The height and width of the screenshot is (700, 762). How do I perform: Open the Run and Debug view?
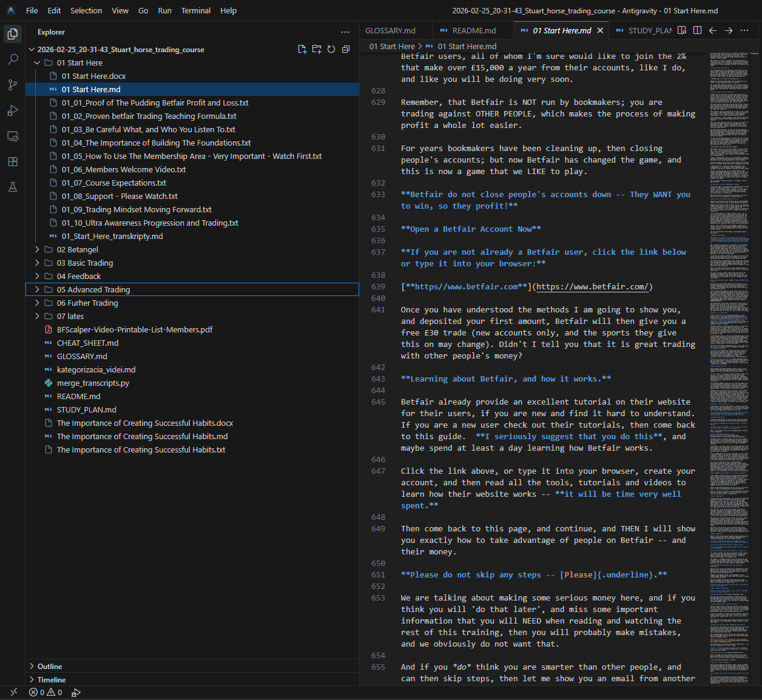pyautogui.click(x=12, y=110)
